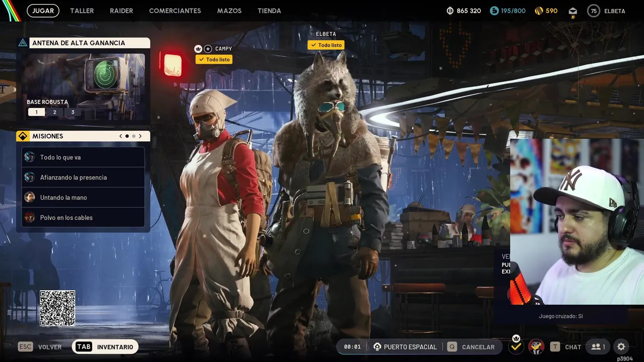This screenshot has height=362, width=644.
Task: Click the 865 320 coin balance
Action: pyautogui.click(x=469, y=11)
